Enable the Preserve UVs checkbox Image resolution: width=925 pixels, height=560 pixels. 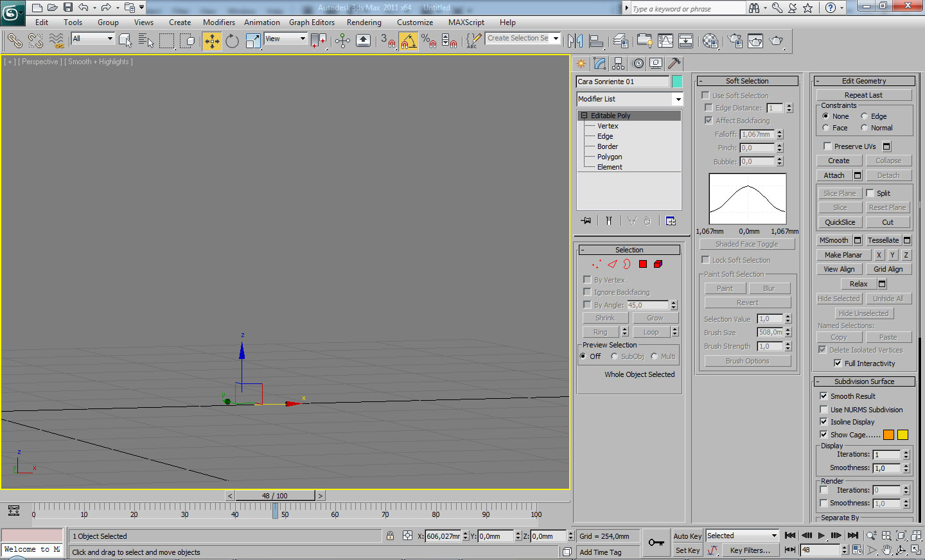(827, 146)
